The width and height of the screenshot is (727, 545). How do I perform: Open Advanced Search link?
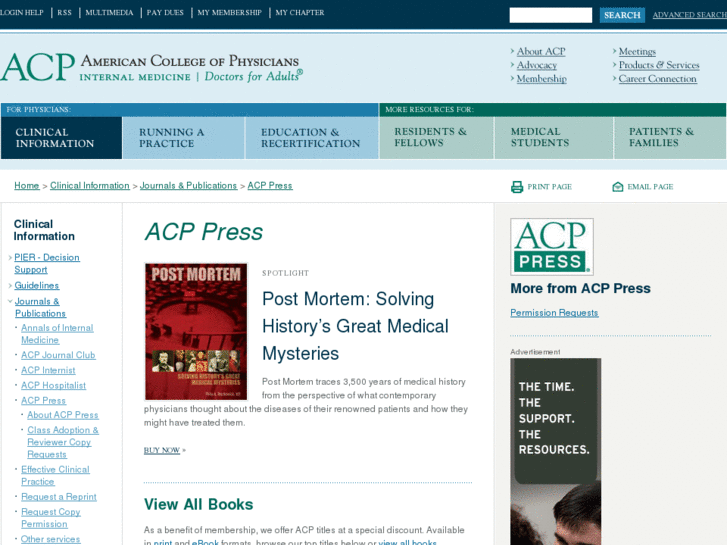[x=689, y=15]
